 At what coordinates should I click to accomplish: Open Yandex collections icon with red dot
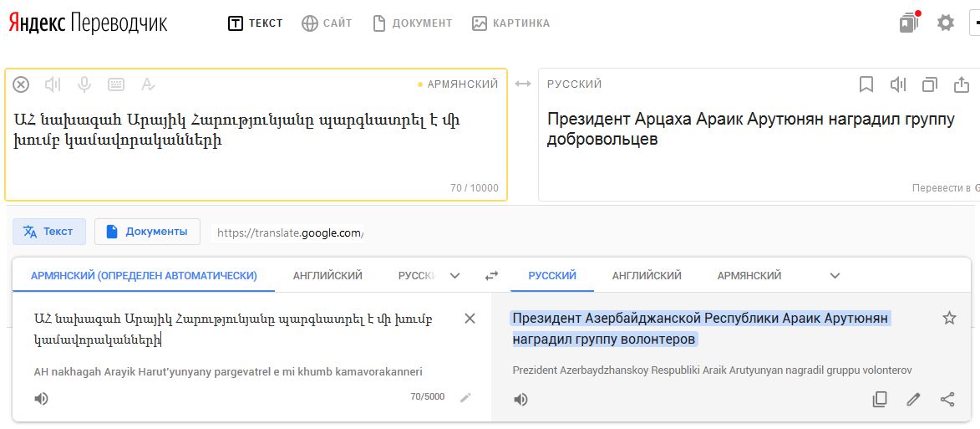[909, 23]
